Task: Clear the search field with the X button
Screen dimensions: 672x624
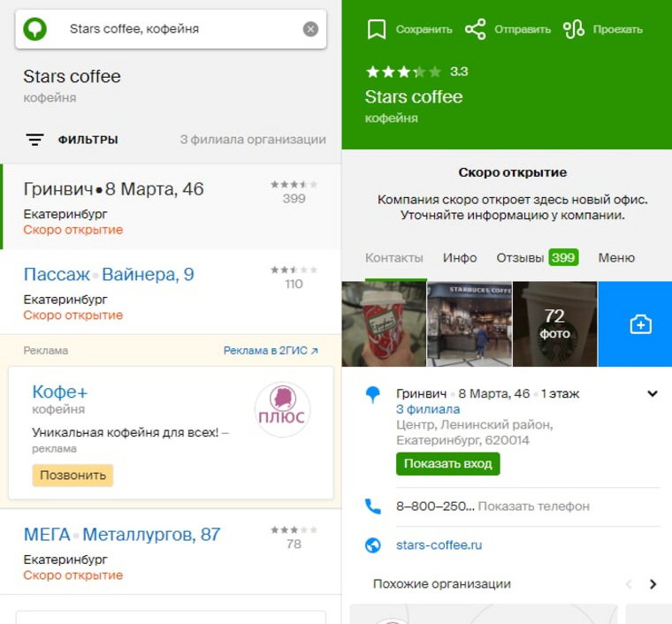Action: click(310, 29)
